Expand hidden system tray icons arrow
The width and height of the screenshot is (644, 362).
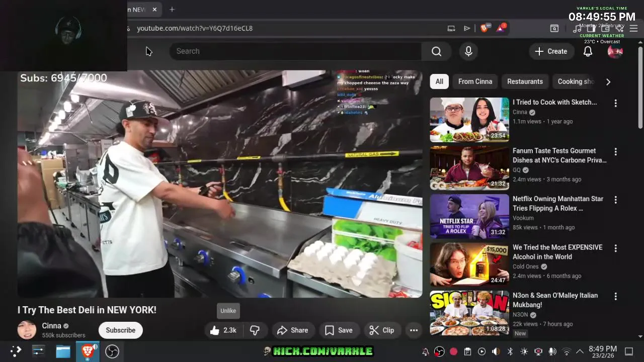point(580,351)
